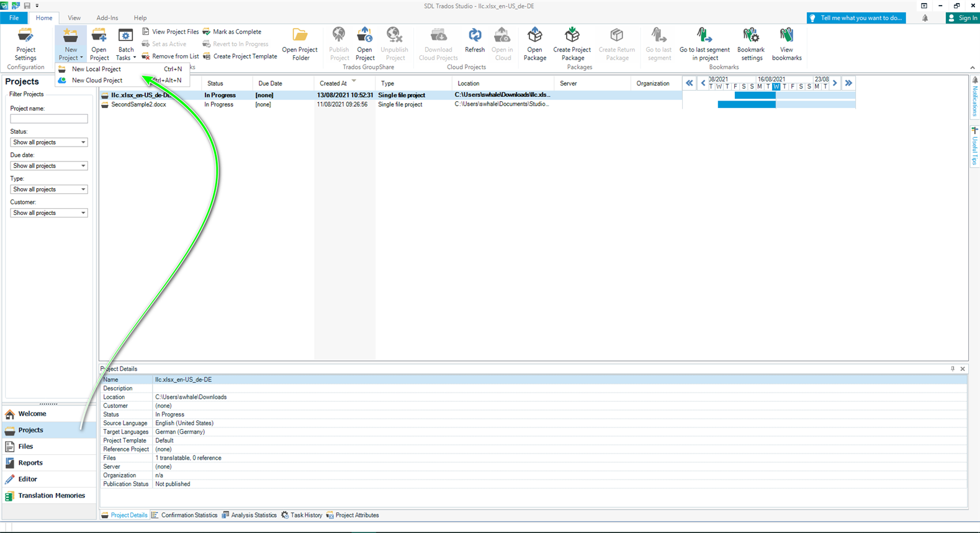The image size is (980, 533).
Task: Open Project Settings in the ribbon
Action: [x=25, y=43]
